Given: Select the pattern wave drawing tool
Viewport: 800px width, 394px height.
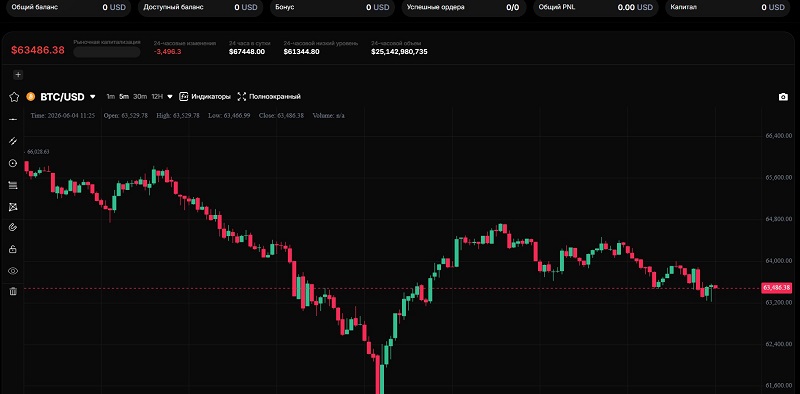Looking at the screenshot, I should 13,207.
